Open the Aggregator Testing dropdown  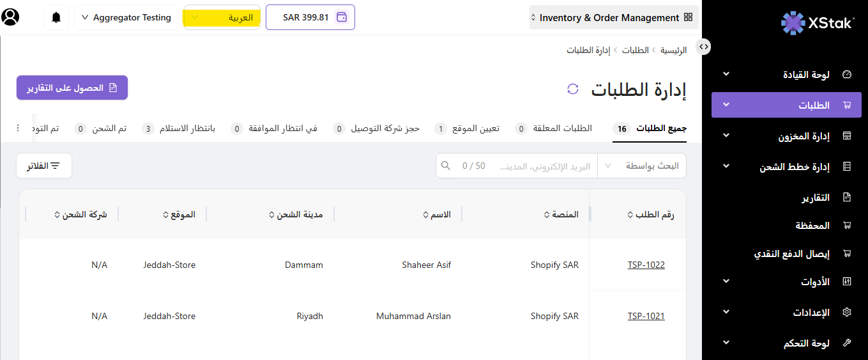pyautogui.click(x=126, y=17)
